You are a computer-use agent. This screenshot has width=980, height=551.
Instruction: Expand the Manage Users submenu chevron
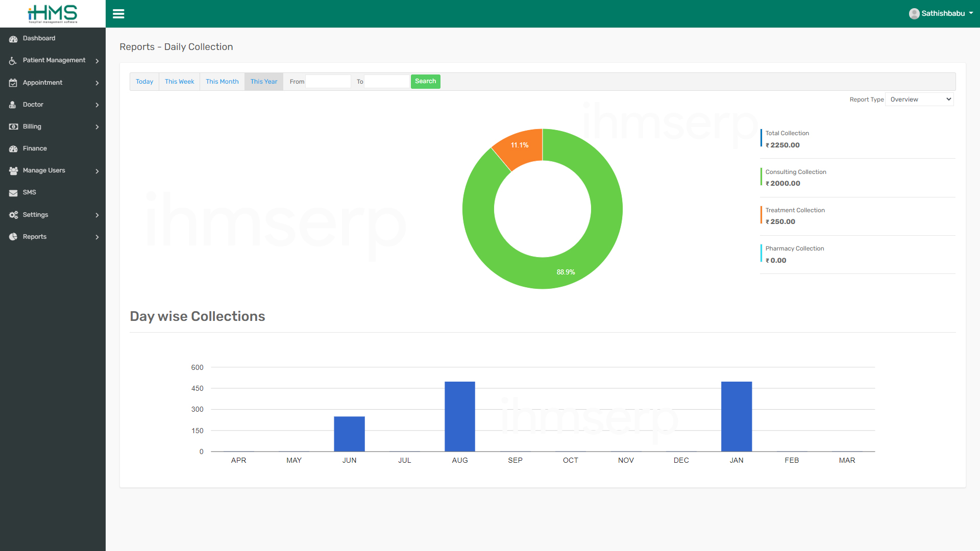[x=97, y=171]
